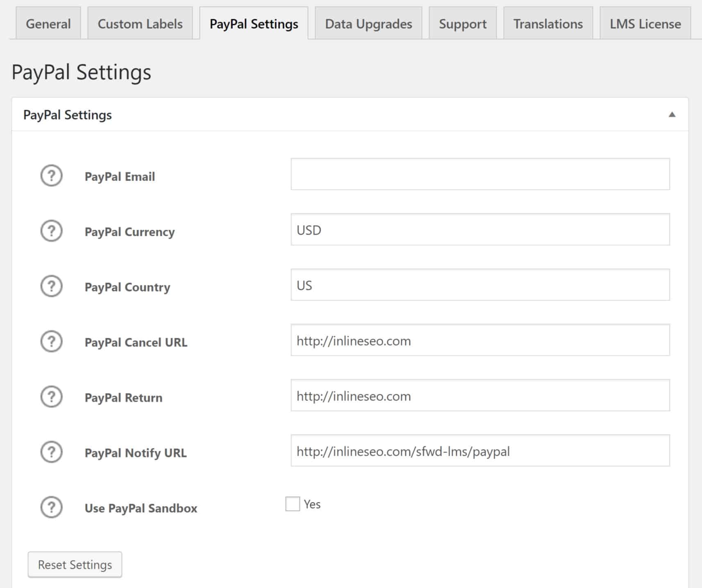Click the PayPal Country field showing US
Screen dimensions: 702x588
click(x=480, y=285)
